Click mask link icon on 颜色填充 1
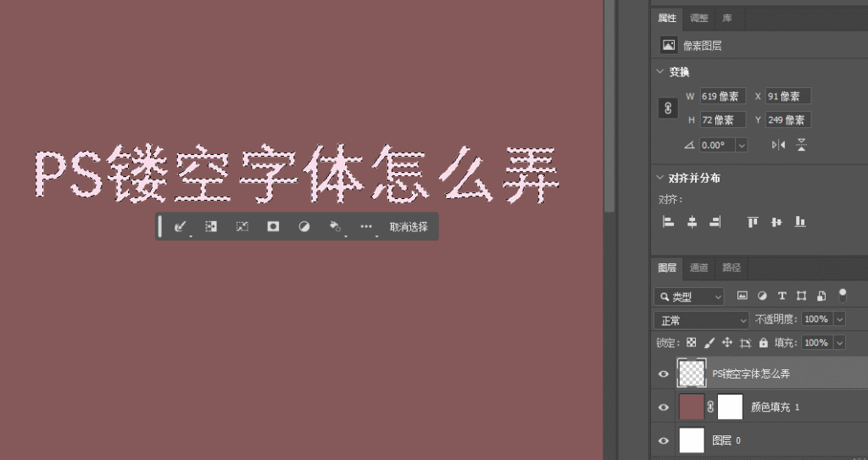Viewport: 868px width, 460px height. click(711, 407)
